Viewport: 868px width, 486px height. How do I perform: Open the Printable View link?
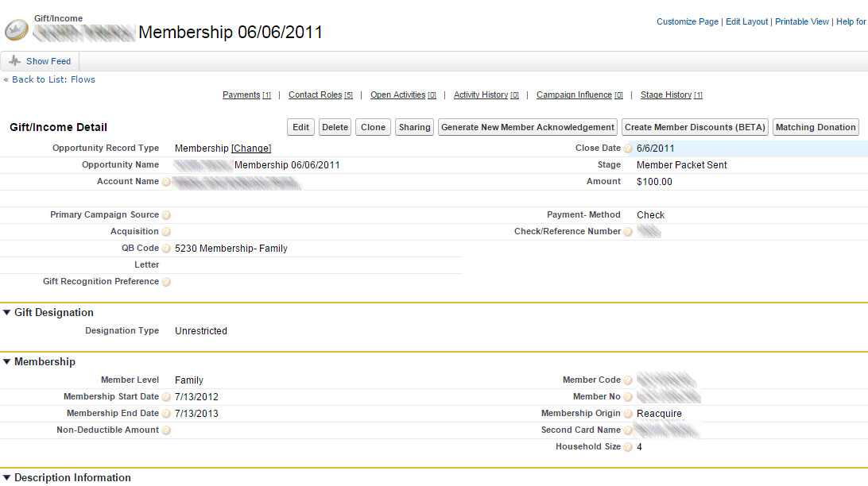click(802, 22)
